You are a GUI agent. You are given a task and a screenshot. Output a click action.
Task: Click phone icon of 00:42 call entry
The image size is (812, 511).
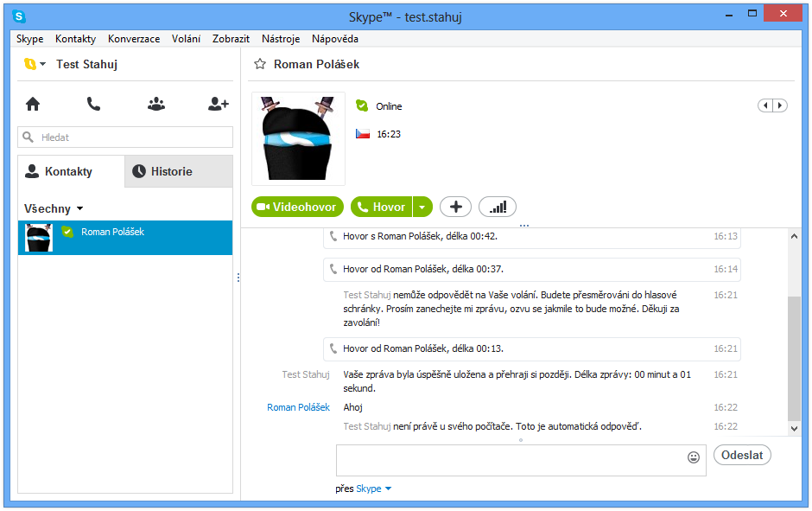(333, 236)
